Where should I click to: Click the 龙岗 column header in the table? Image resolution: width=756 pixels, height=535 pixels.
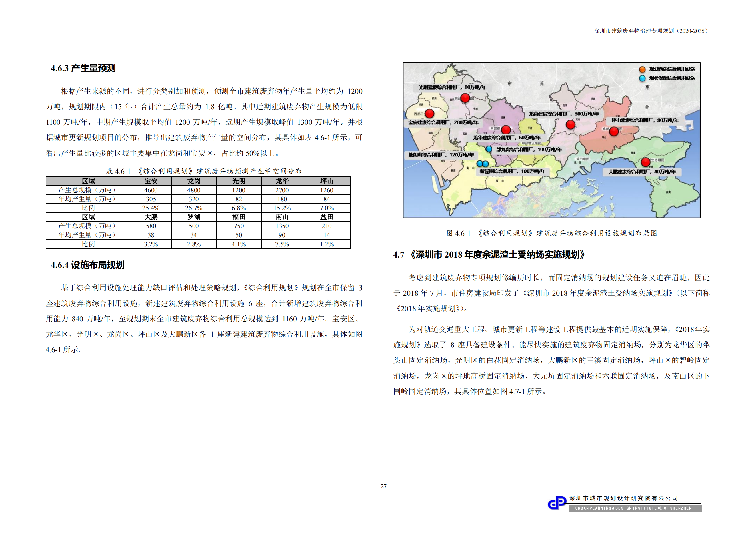point(194,181)
